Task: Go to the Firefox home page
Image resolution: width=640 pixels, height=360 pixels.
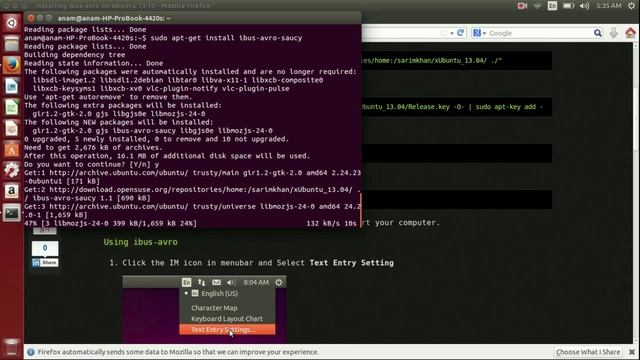Action: pos(630,33)
